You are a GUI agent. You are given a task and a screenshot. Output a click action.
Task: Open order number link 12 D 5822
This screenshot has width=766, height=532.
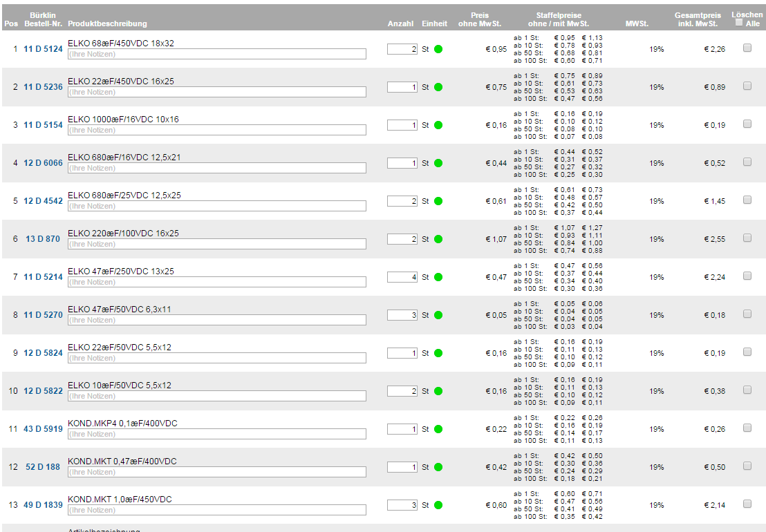(x=43, y=391)
